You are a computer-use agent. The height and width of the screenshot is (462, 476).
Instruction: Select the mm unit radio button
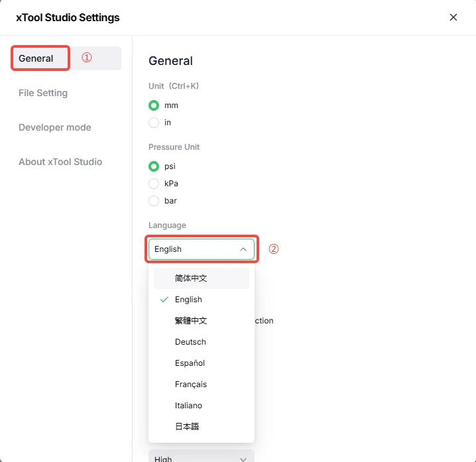(x=154, y=105)
